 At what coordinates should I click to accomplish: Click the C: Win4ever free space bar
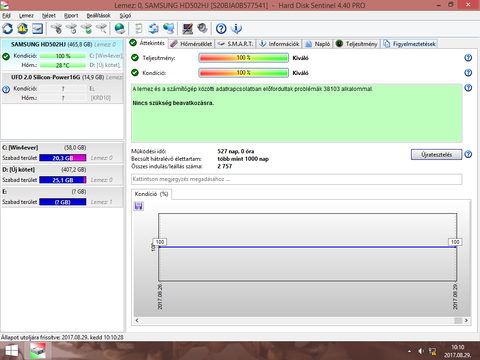click(63, 158)
